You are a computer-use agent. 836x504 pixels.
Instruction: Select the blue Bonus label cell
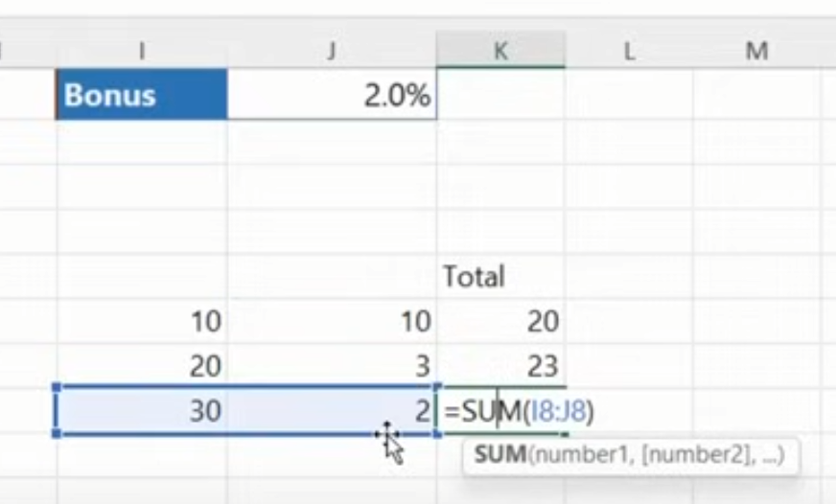[142, 96]
